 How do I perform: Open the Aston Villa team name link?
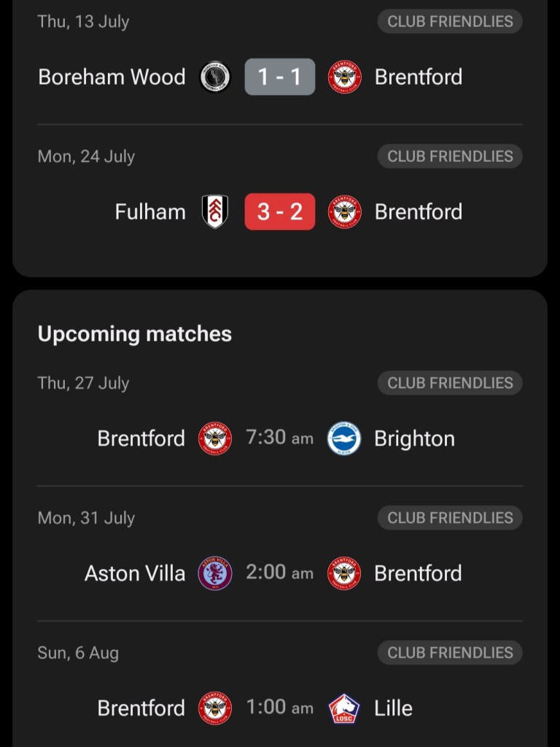(x=135, y=573)
